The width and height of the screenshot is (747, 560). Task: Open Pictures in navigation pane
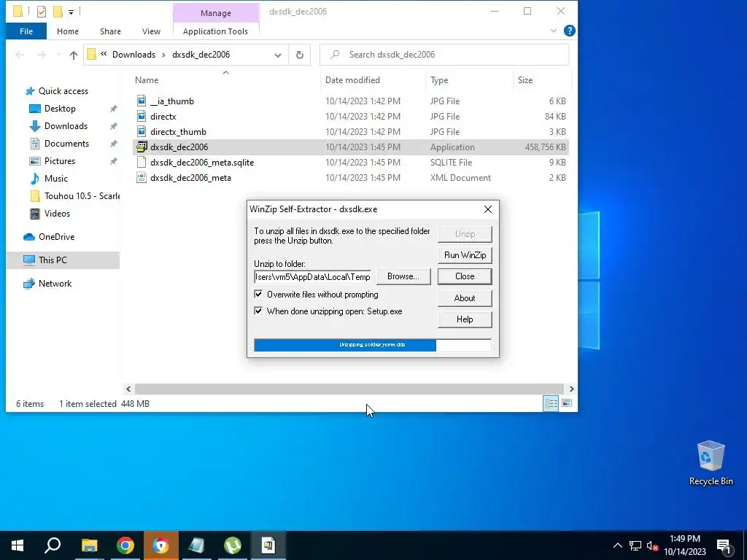(60, 161)
